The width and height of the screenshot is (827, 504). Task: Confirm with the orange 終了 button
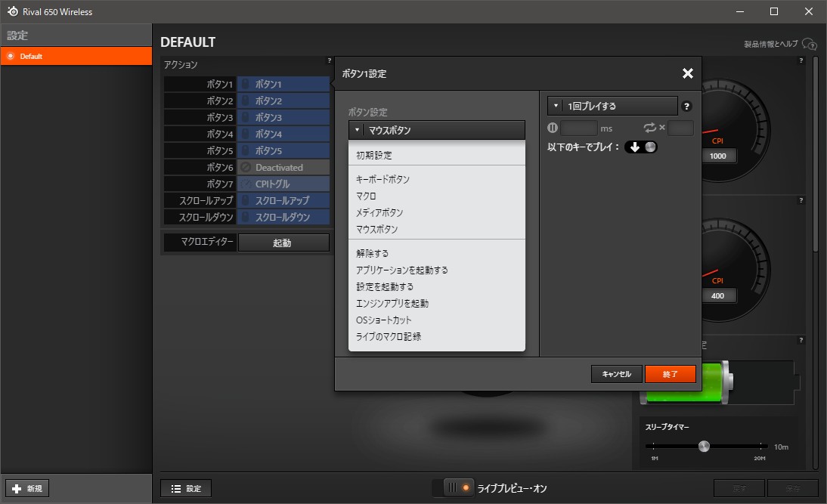671,374
